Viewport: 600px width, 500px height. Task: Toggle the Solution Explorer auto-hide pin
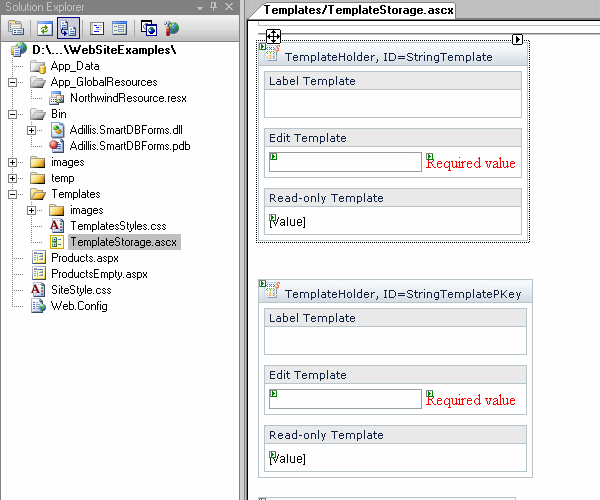(x=214, y=7)
